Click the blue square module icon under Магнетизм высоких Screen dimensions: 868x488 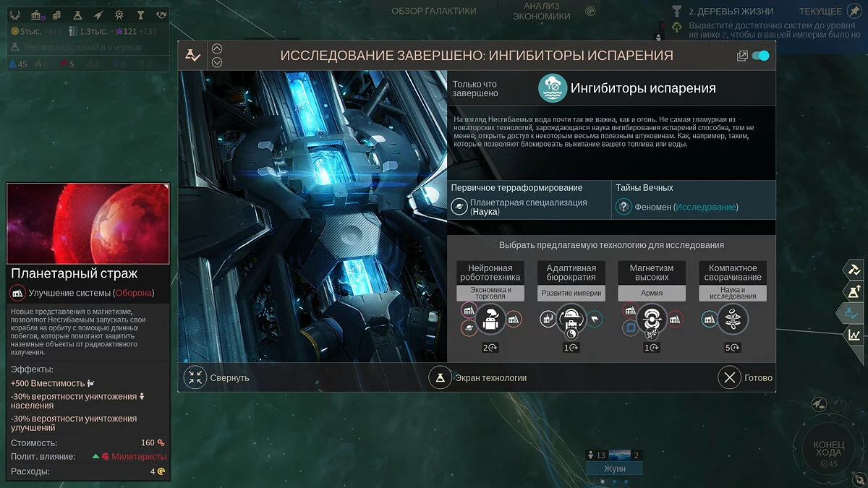tap(630, 328)
